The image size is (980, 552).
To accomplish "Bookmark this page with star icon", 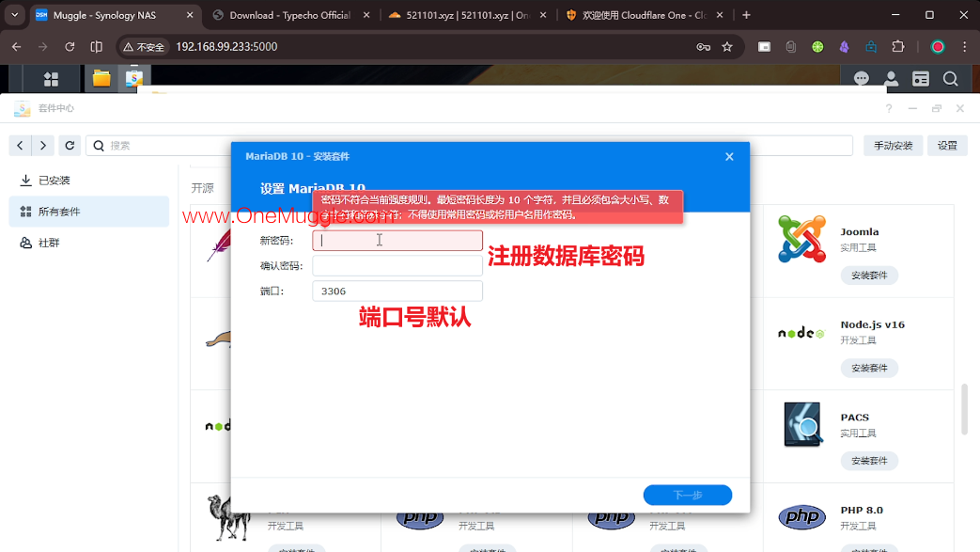I will point(727,47).
